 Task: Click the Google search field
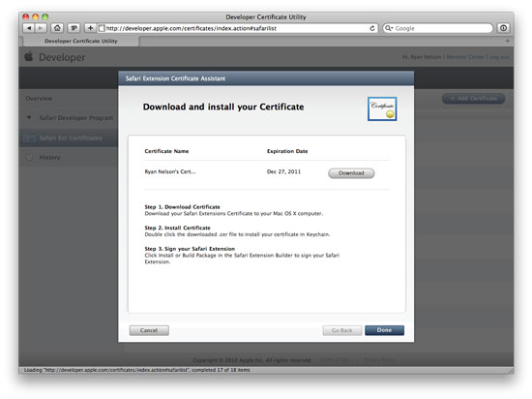tap(437, 28)
